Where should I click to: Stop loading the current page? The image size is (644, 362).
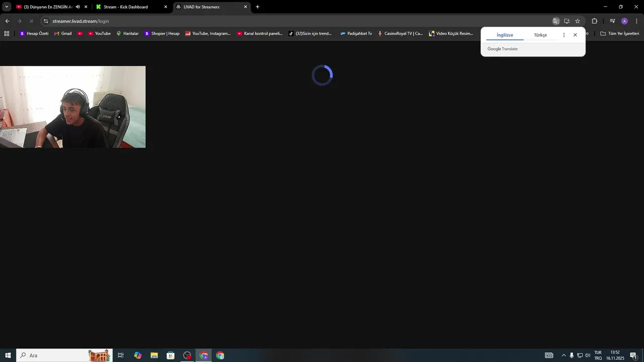[31, 21]
